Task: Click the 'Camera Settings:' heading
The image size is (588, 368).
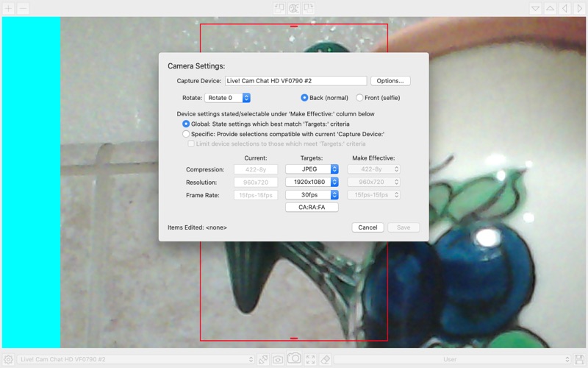Action: pos(196,66)
